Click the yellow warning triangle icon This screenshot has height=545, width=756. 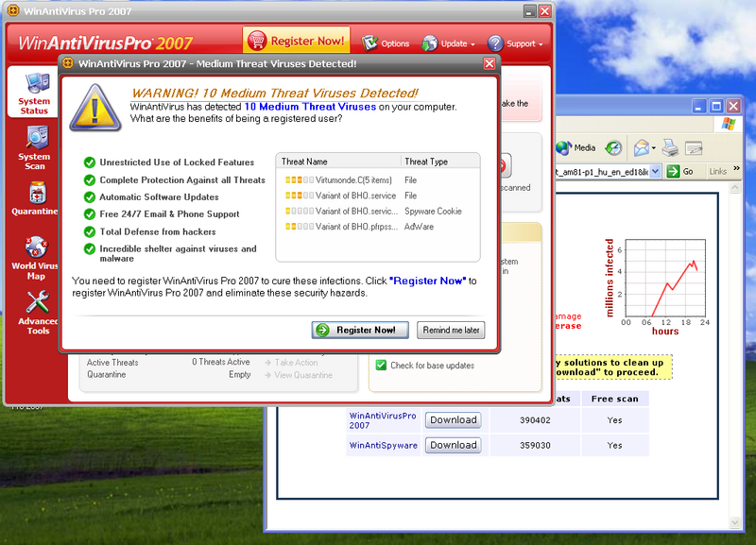[95, 108]
